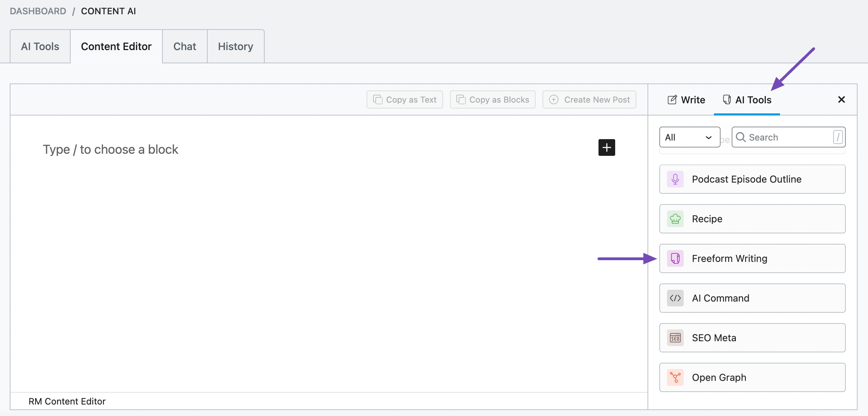Choose the Open Graph tool
Screen dimensions: 868x416
click(752, 377)
